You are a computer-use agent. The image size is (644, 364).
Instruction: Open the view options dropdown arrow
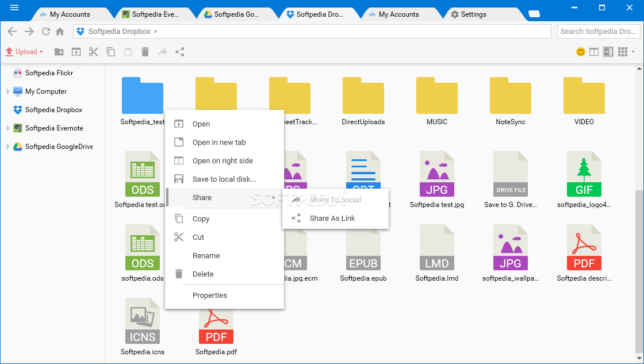[x=633, y=52]
